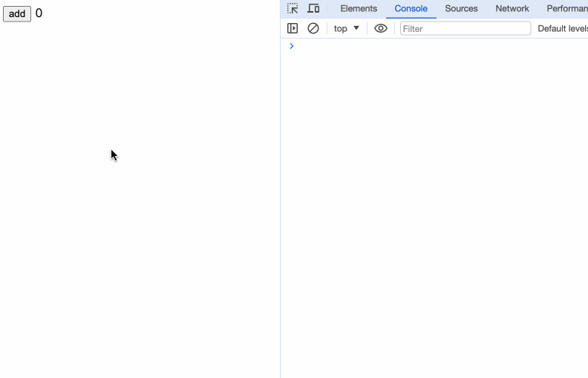588x378 pixels.
Task: Show the console sidebar panel
Action: tap(293, 28)
